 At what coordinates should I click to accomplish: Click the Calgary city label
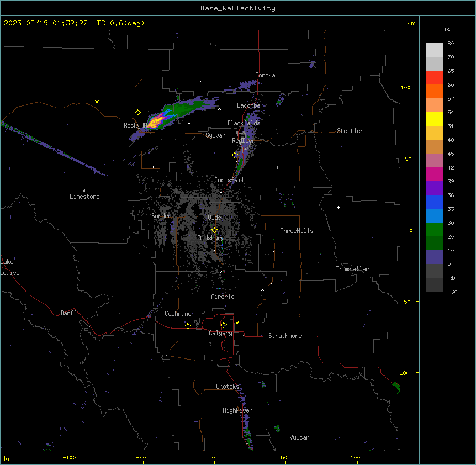point(220,333)
